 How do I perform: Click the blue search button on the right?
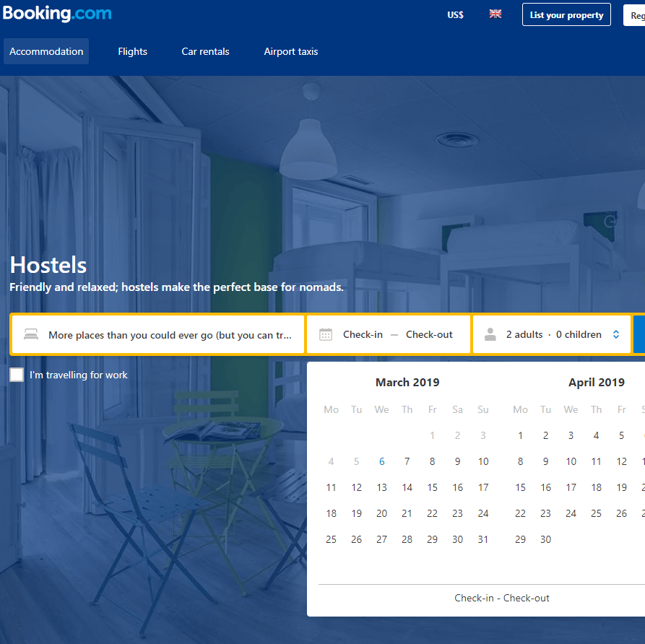(x=640, y=334)
